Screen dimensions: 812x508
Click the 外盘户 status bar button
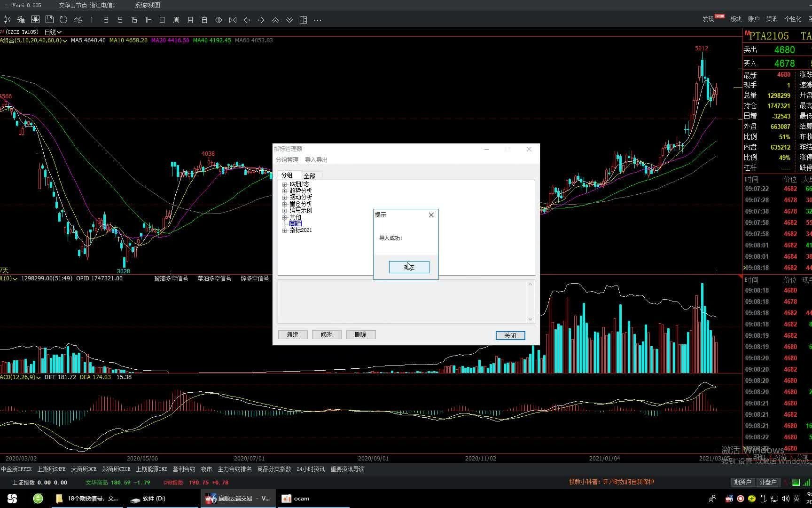tap(768, 482)
